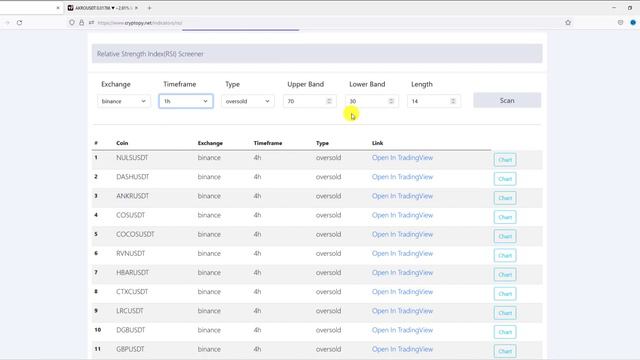Open COCOSUSDT in TradingView link
Viewport: 640px width, 360px height.
click(402, 234)
